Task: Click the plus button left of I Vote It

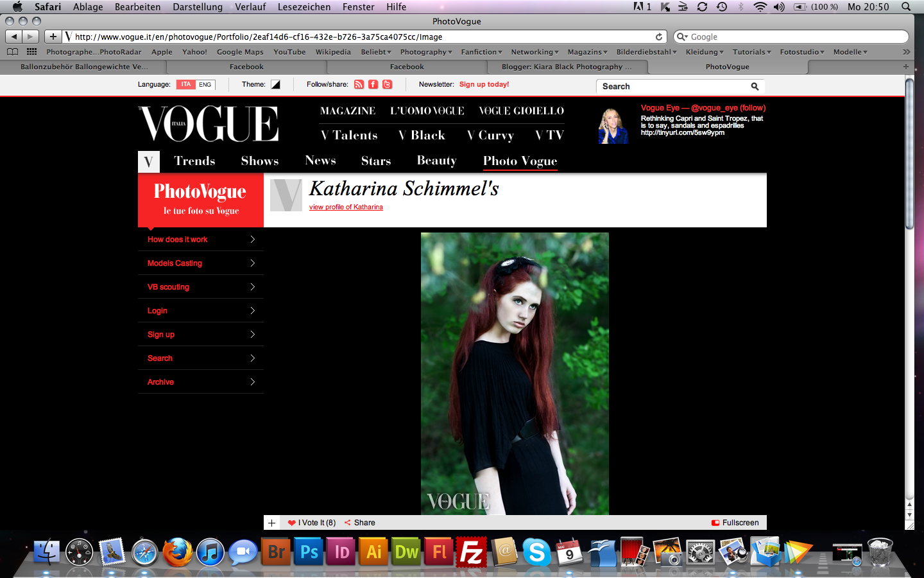Action: point(271,523)
